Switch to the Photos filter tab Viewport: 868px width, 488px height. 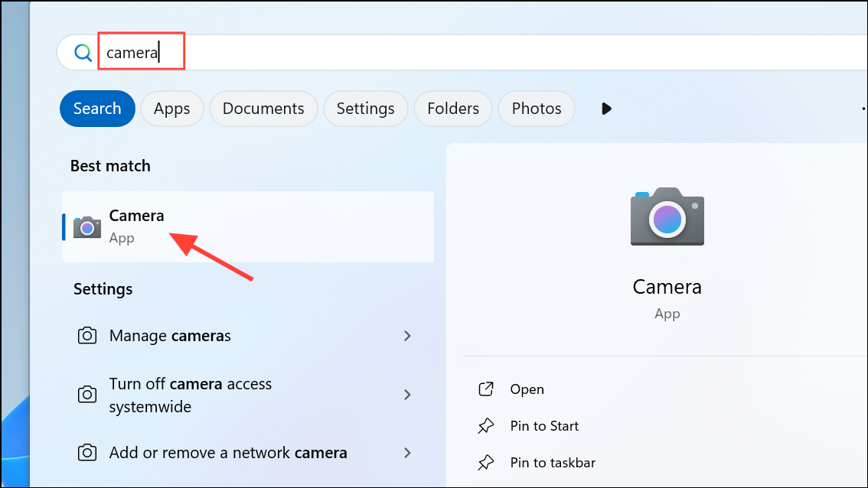[537, 109]
